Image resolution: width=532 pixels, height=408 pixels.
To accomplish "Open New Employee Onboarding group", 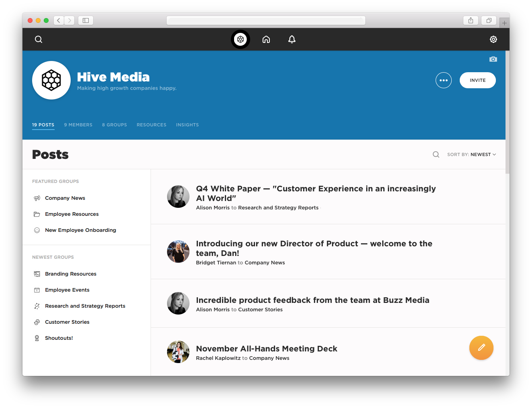I will point(81,230).
